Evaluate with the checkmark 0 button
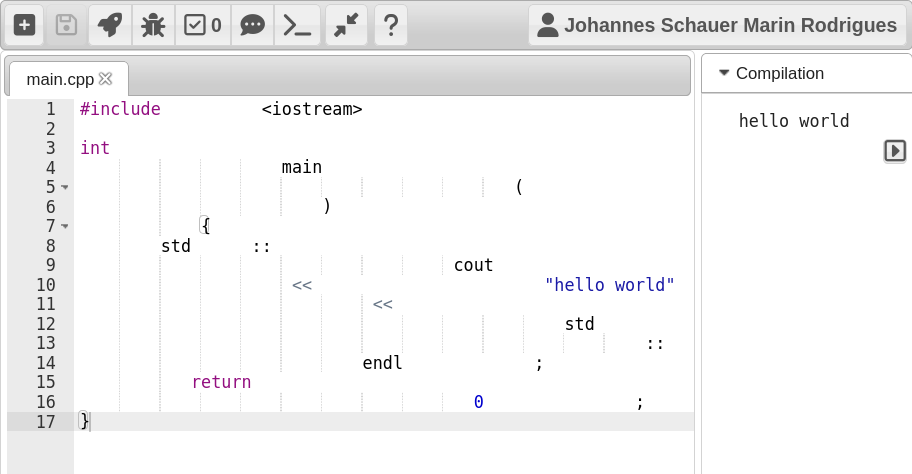Image resolution: width=912 pixels, height=474 pixels. (x=202, y=25)
